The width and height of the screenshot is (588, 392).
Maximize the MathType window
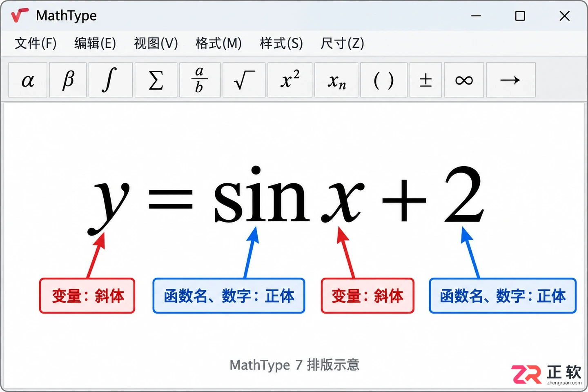[x=520, y=16]
